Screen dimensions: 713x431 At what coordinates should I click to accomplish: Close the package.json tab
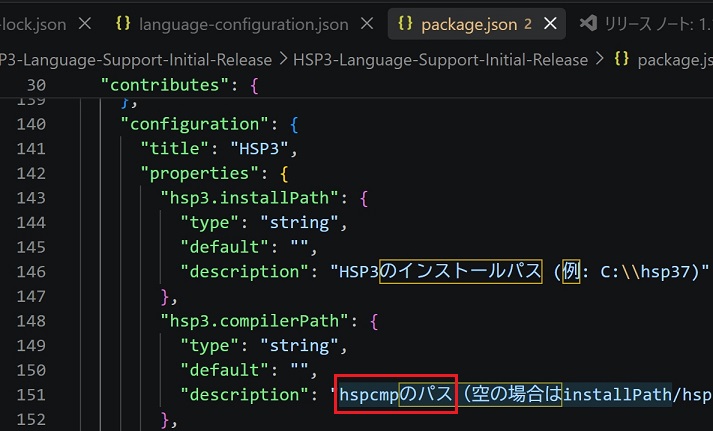pos(550,24)
